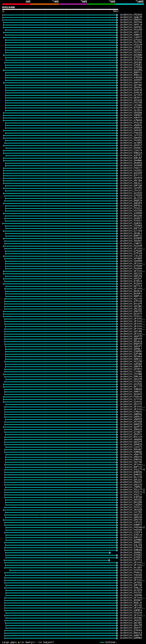Open hit UniRef100_Q56D00
The height and width of the screenshot is (644, 146).
131,20
